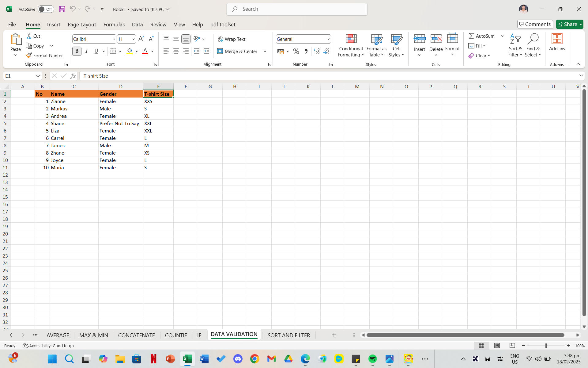Viewport: 588px width, 368px height.
Task: Expand the formula bar chevron
Action: click(x=581, y=75)
